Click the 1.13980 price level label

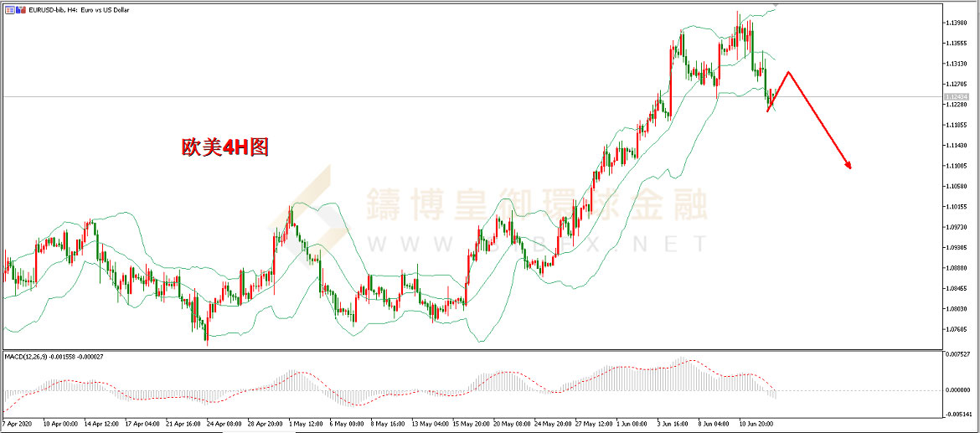957,23
